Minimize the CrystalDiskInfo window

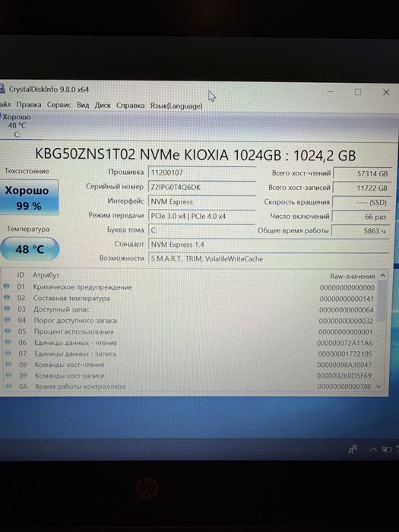tap(330, 92)
